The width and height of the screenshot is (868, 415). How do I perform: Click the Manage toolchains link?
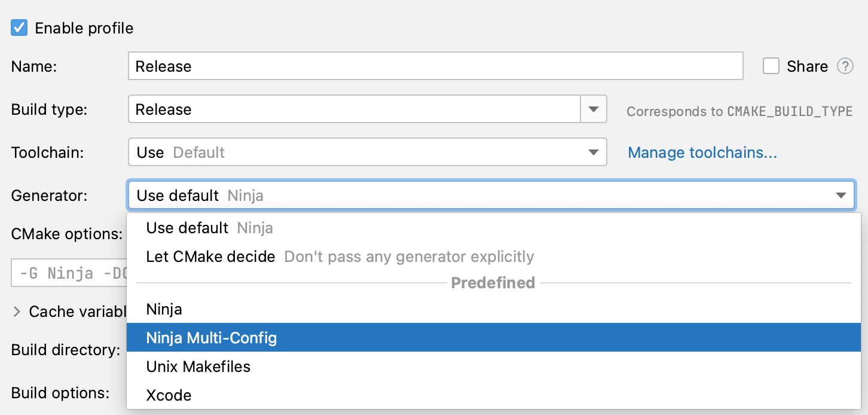tap(702, 152)
